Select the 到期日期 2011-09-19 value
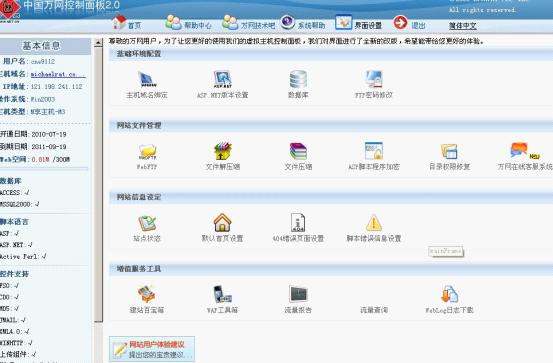The height and width of the screenshot is (363, 553). [x=49, y=147]
